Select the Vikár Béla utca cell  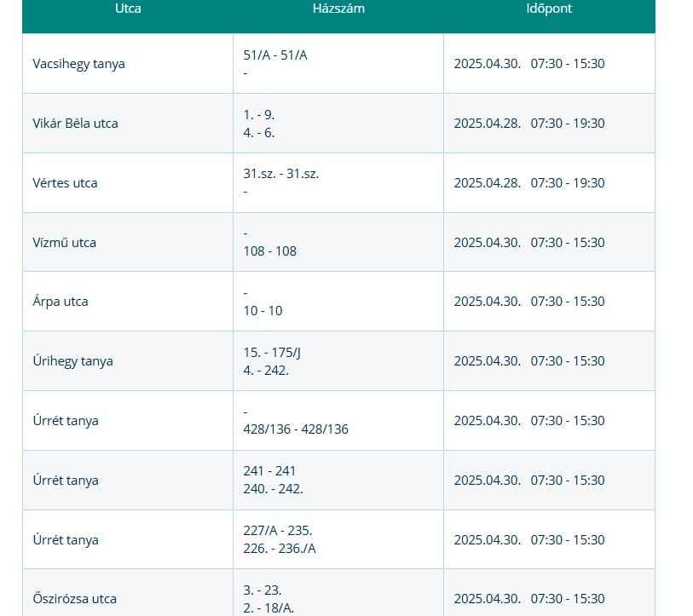pos(75,124)
